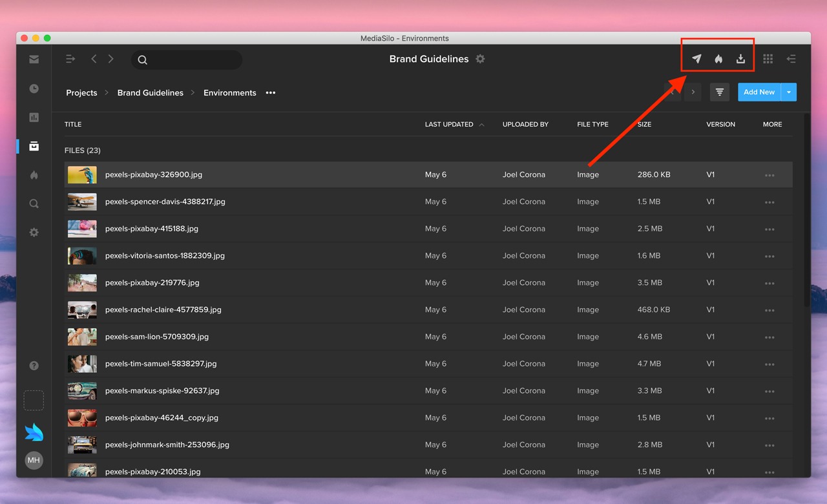Click sunglasses thumbnail of pexels-pixabay-46244_copy.jpg
This screenshot has height=504, width=827.
[82, 417]
